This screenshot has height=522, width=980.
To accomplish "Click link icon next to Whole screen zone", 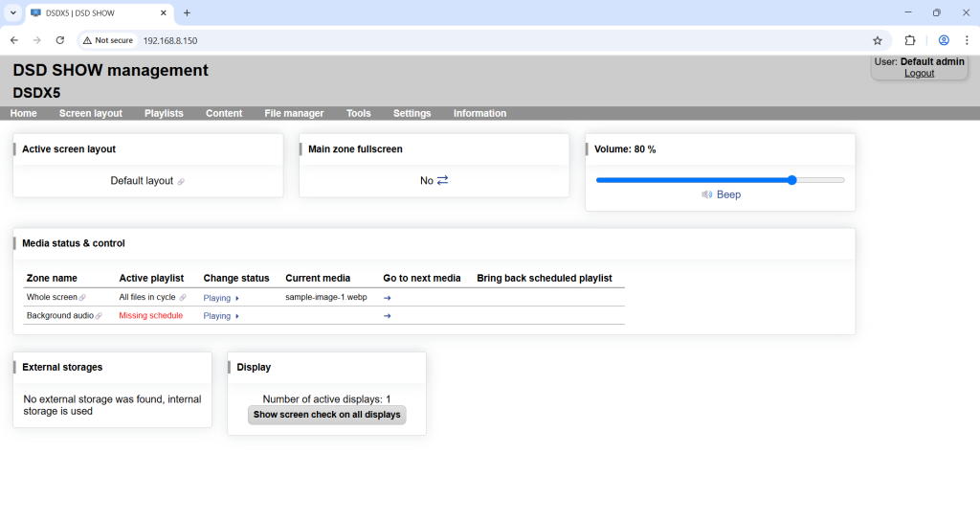I will click(x=82, y=298).
